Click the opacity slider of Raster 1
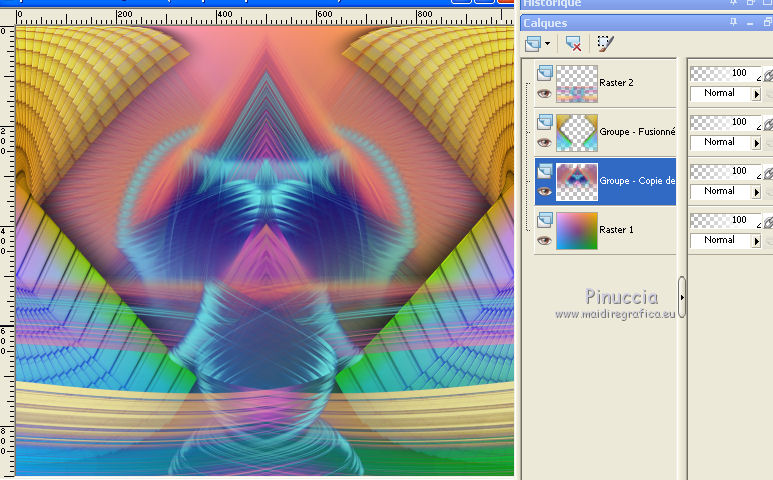The image size is (773, 480). tap(726, 220)
